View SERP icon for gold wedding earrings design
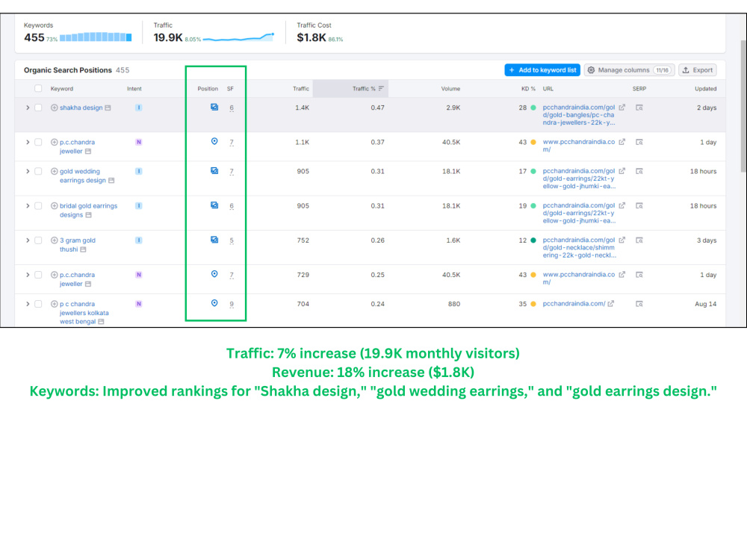 pyautogui.click(x=639, y=171)
